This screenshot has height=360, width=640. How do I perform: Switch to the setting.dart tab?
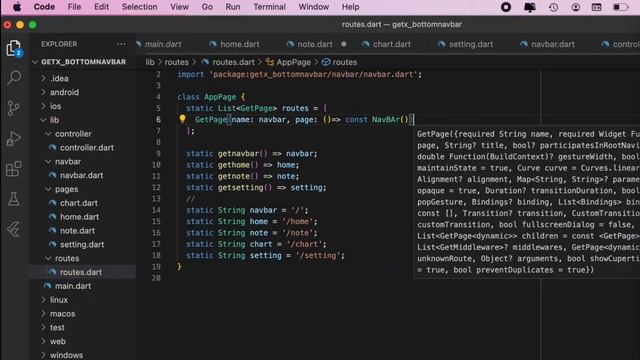(471, 44)
